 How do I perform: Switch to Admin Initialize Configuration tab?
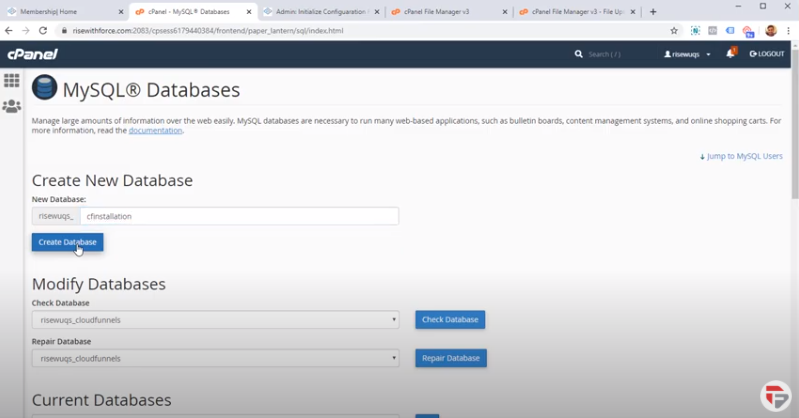(320, 12)
